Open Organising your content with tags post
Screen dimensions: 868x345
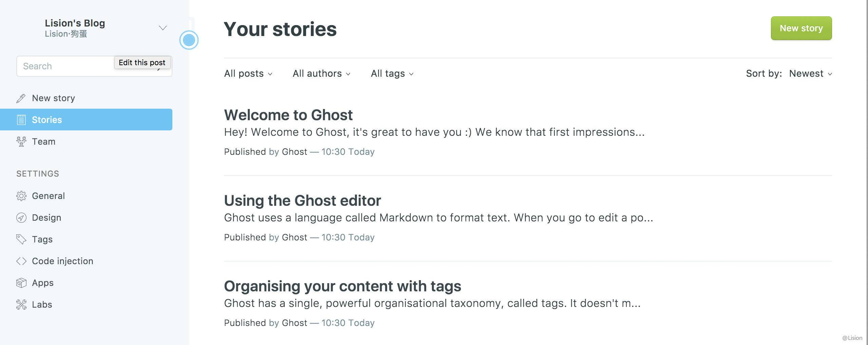(x=342, y=286)
